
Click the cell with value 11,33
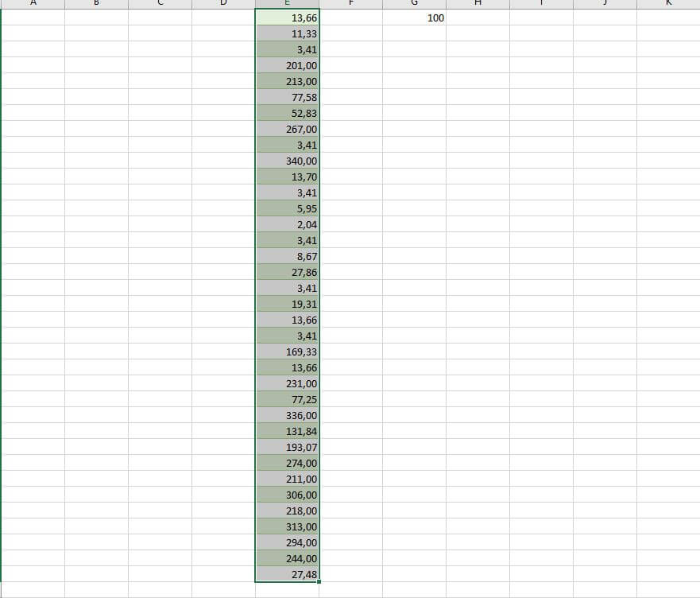[x=287, y=33]
